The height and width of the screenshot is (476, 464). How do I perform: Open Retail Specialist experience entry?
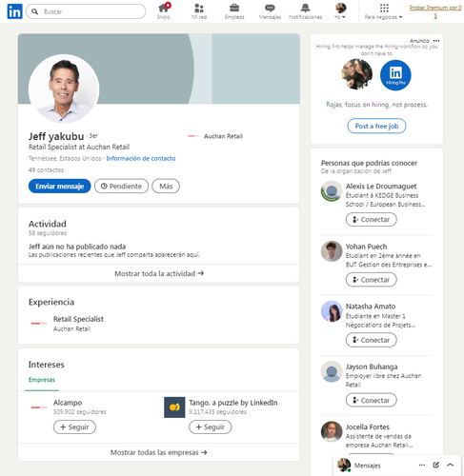[78, 319]
